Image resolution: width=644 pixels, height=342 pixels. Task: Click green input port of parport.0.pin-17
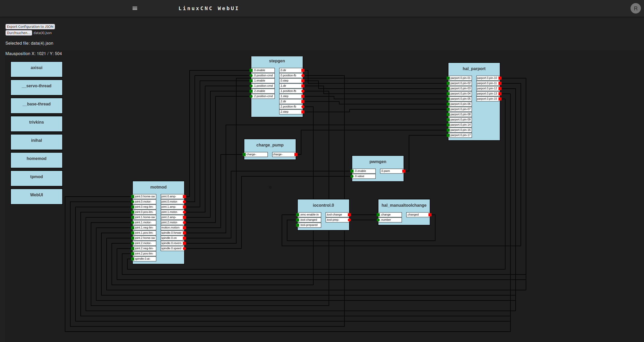448,135
